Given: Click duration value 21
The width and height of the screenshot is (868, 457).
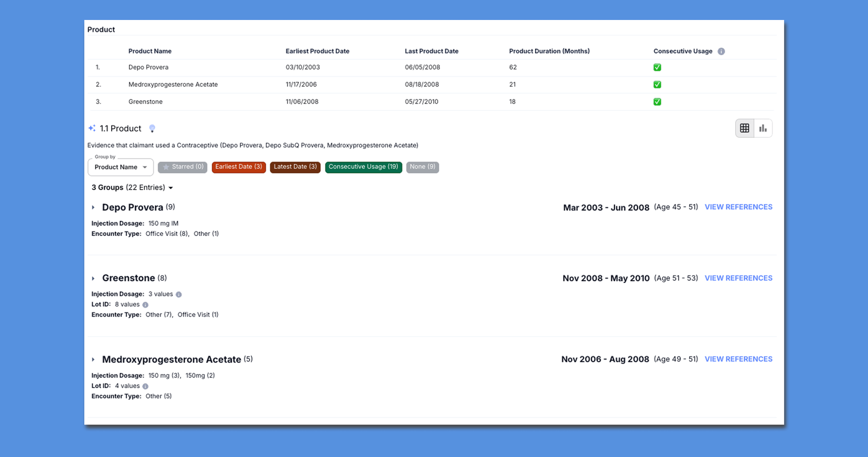Looking at the screenshot, I should click(513, 85).
